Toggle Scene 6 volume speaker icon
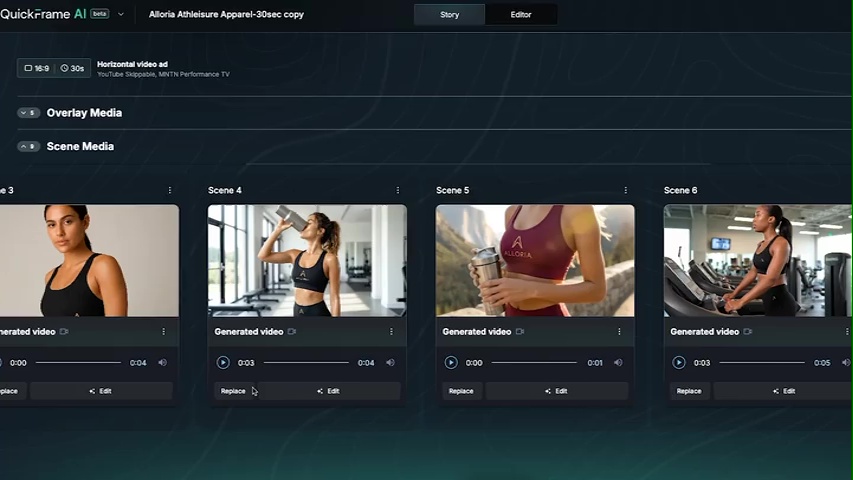This screenshot has height=480, width=853. click(845, 363)
